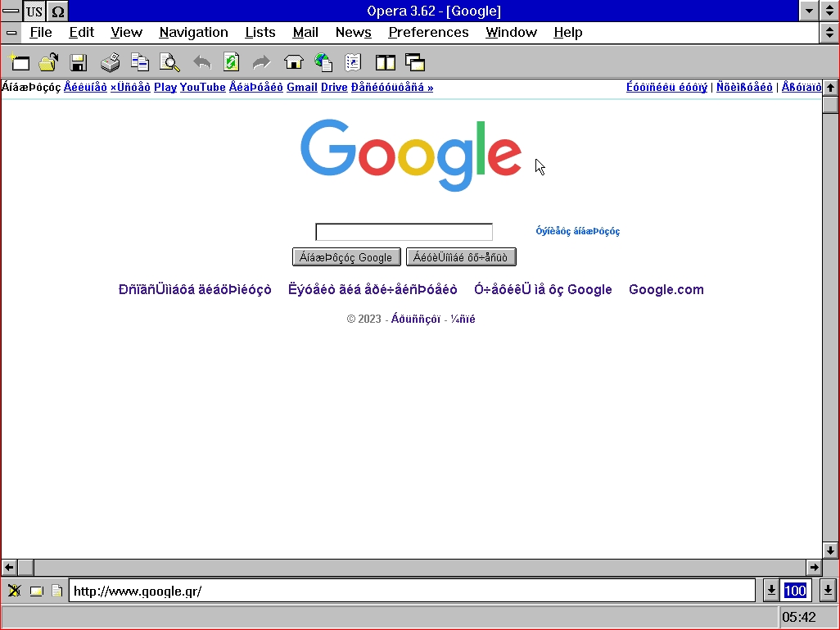Click the vertical scrollbar down arrow
Screen dimensions: 840x630
tap(830, 551)
